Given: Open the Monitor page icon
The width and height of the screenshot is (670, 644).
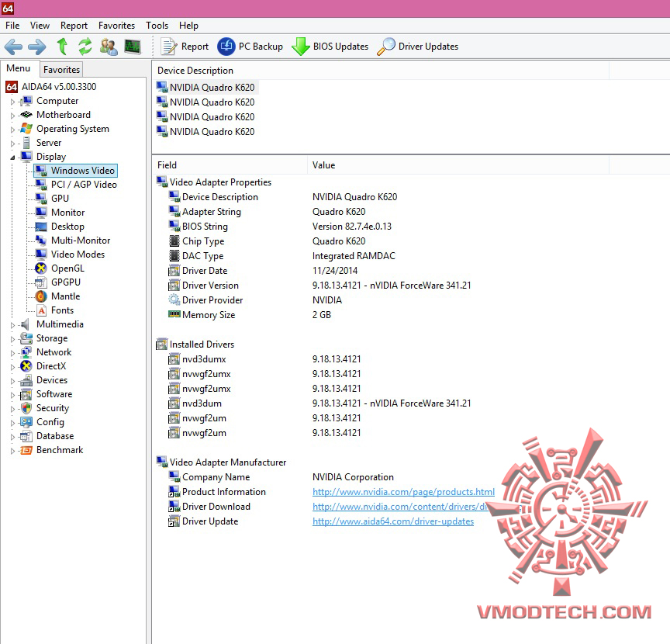Looking at the screenshot, I should [x=41, y=213].
